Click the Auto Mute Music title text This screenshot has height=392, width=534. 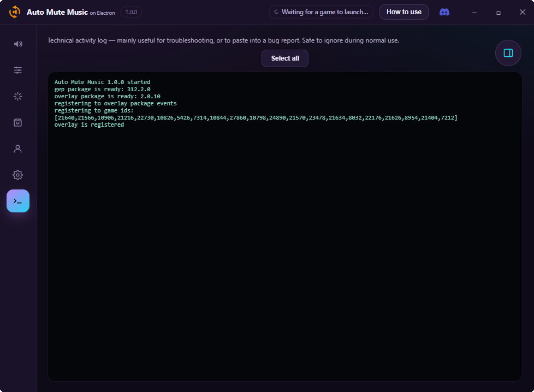click(x=57, y=12)
